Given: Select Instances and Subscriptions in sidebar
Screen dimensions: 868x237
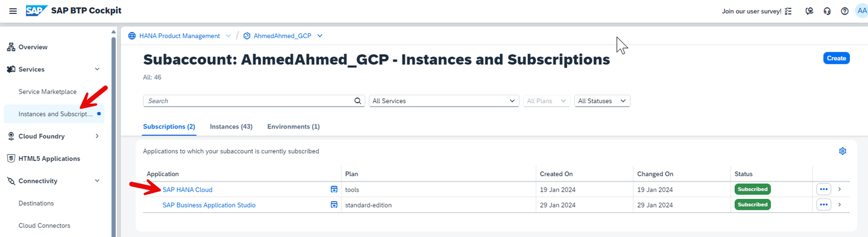Looking at the screenshot, I should (54, 114).
